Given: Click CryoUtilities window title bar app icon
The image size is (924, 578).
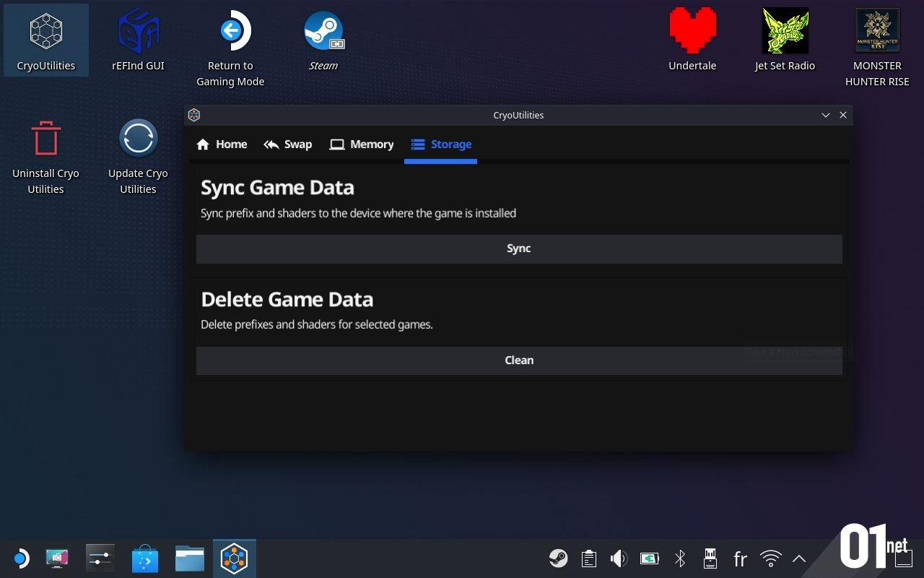Looking at the screenshot, I should pyautogui.click(x=193, y=115).
